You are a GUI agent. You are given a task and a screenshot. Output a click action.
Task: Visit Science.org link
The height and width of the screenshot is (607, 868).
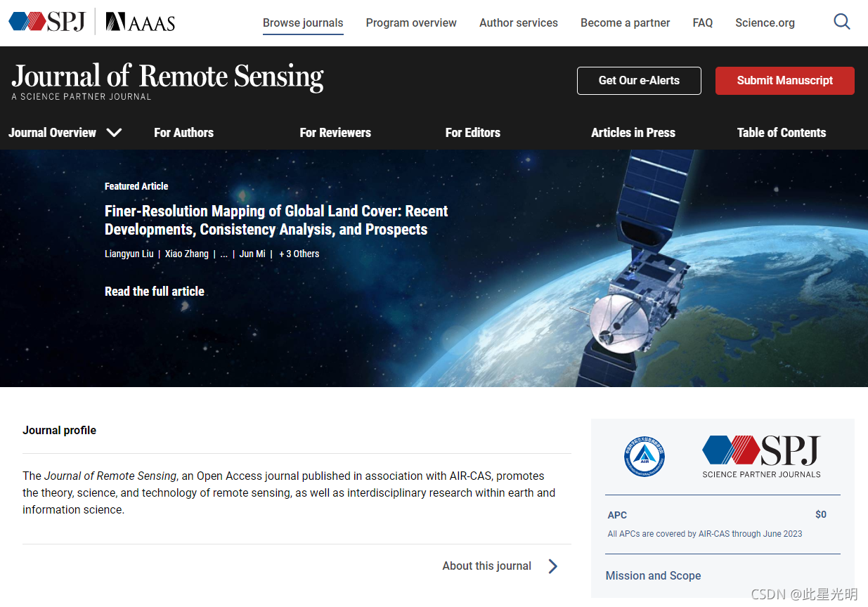765,22
